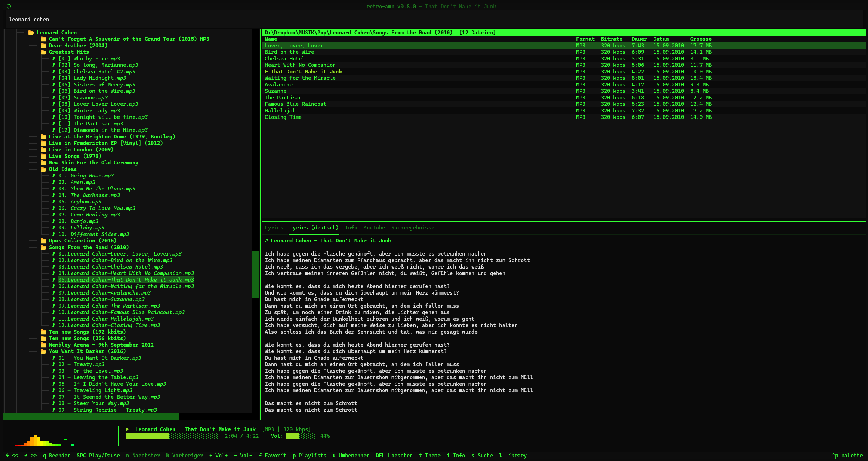Viewport: 868px width, 461px height.
Task: Click the folder icon for Songs From the Road
Action: point(43,247)
